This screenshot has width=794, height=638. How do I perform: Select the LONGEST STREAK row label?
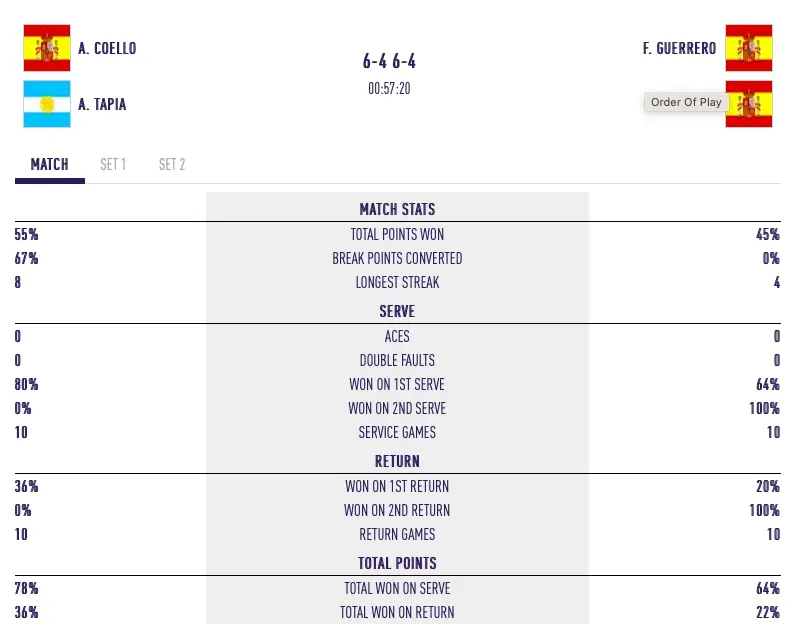pyautogui.click(x=397, y=282)
